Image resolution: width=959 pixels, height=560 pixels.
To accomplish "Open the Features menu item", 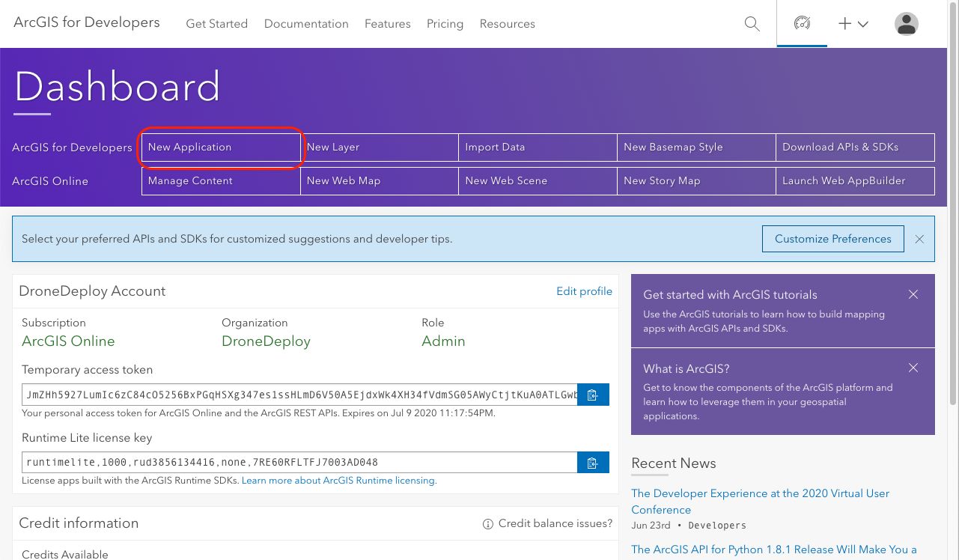I will (388, 24).
